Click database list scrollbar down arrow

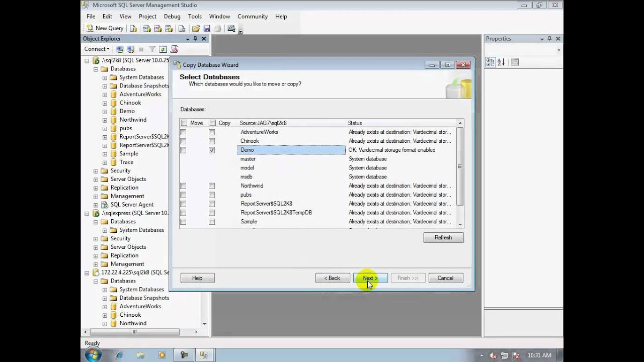coord(460,225)
